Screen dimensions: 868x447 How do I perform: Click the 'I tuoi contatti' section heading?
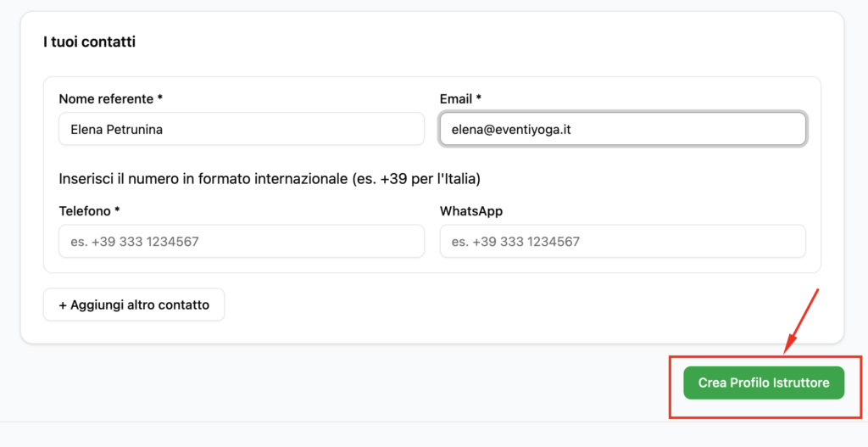(89, 42)
